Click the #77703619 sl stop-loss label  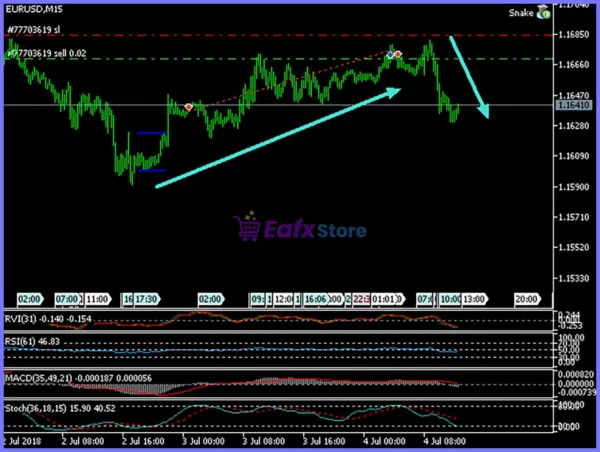point(33,30)
